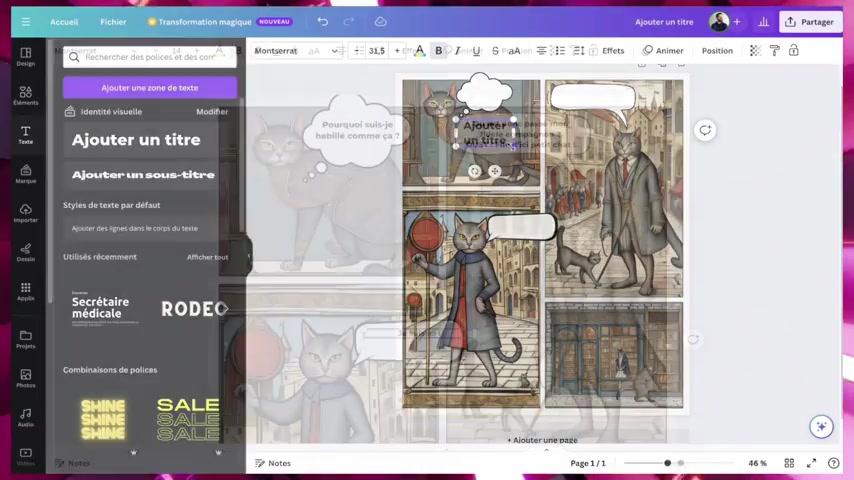Viewport: 854px width, 480px height.
Task: Open the Montserrat font dropdown
Action: (296, 51)
